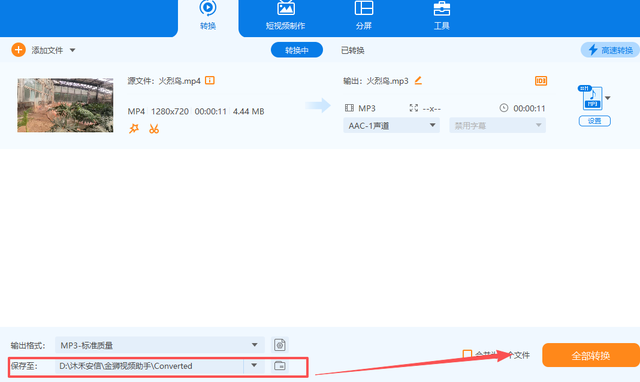Open the 短视频制作 tab
The height and width of the screenshot is (382, 640).
click(285, 16)
